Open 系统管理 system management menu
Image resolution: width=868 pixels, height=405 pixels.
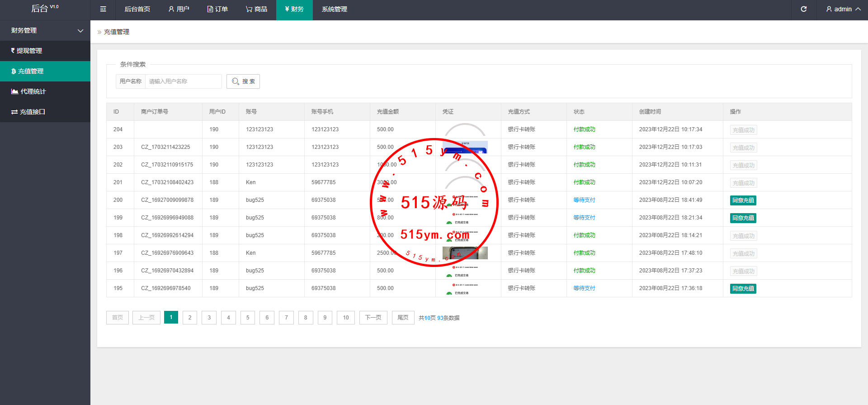coord(334,9)
